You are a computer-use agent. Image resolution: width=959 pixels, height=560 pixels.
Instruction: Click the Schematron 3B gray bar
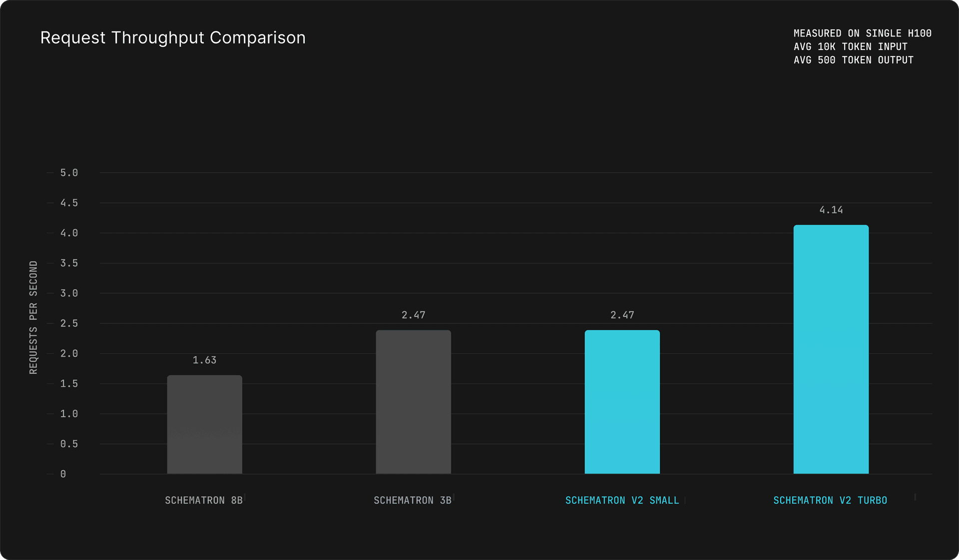pyautogui.click(x=413, y=402)
